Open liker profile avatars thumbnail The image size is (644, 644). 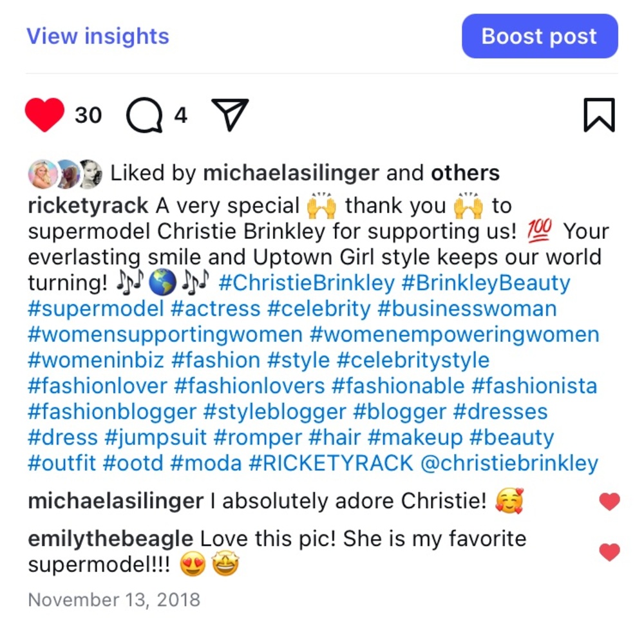tap(64, 173)
